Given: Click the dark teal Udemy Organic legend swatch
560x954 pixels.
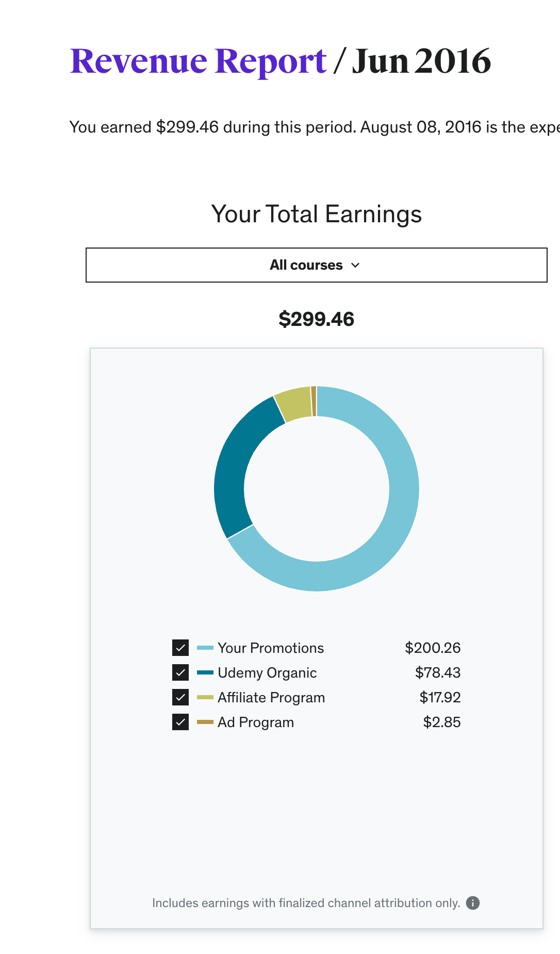Looking at the screenshot, I should click(x=205, y=672).
